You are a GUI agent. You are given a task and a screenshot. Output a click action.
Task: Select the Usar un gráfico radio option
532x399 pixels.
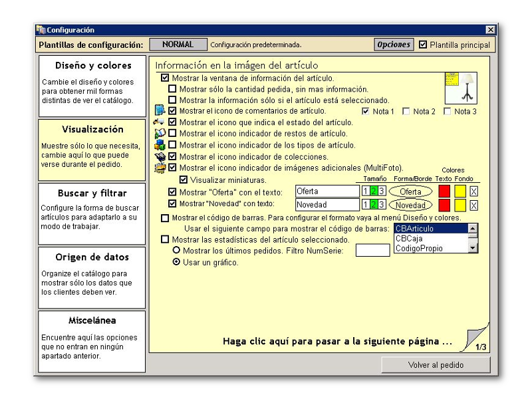176,262
